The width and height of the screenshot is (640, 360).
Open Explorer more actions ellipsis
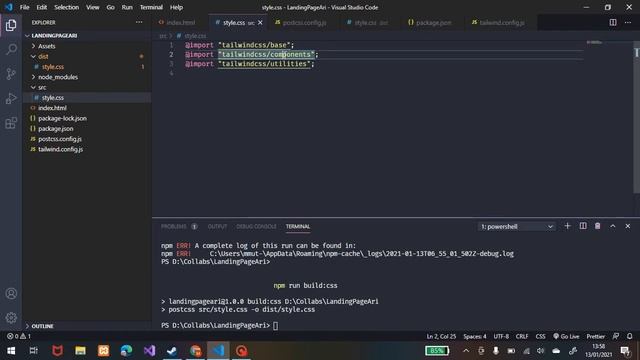pos(139,22)
